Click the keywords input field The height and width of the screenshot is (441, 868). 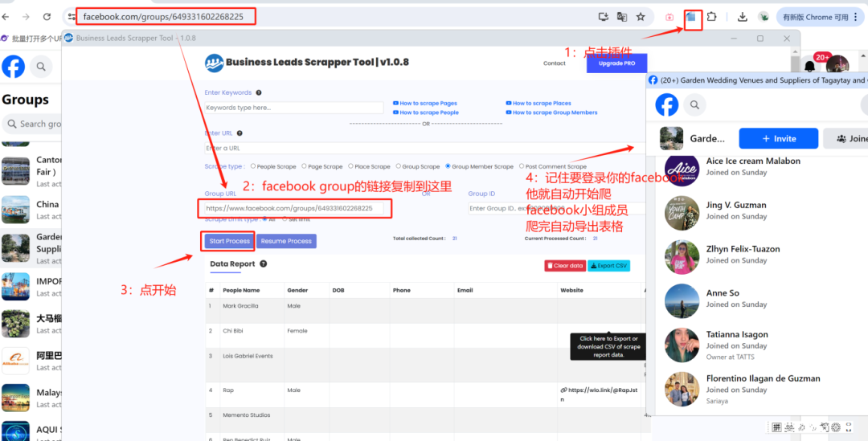click(x=294, y=108)
